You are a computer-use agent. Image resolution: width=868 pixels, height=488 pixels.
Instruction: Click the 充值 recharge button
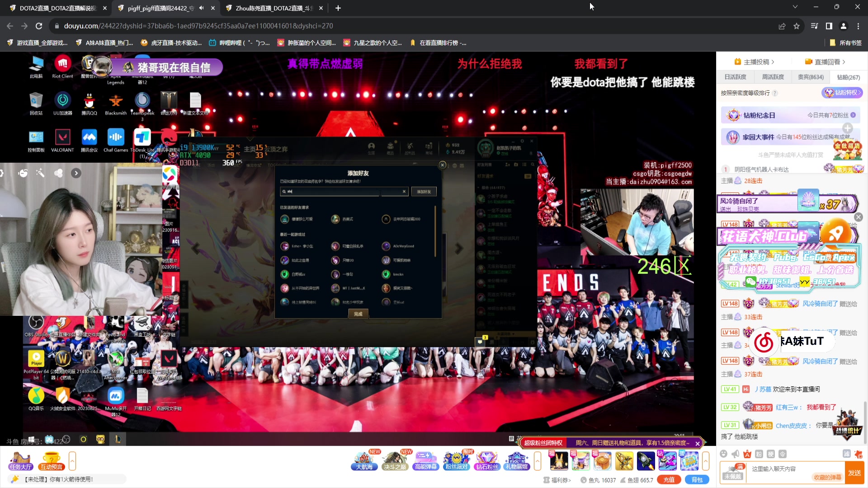tap(669, 480)
